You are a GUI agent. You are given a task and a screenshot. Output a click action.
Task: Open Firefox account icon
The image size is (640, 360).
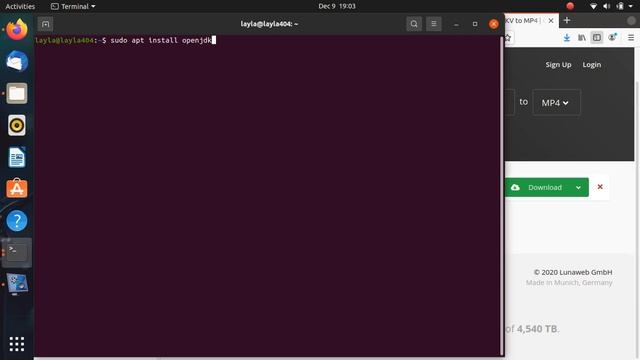tap(612, 38)
